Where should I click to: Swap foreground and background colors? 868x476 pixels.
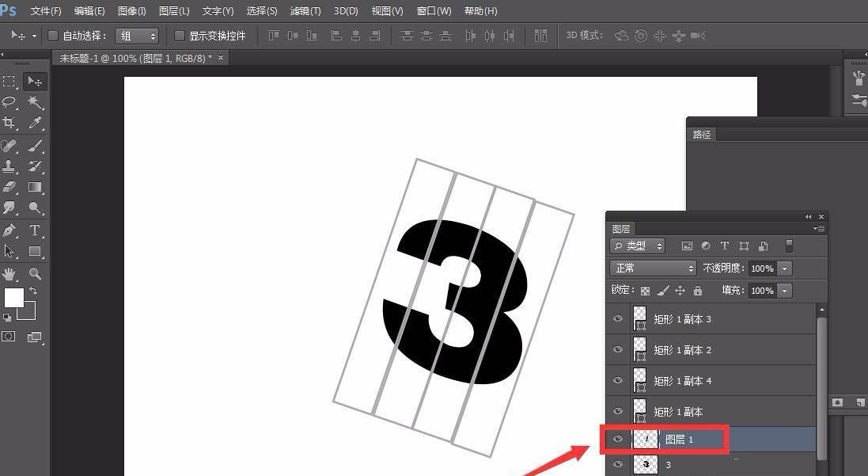(x=34, y=291)
